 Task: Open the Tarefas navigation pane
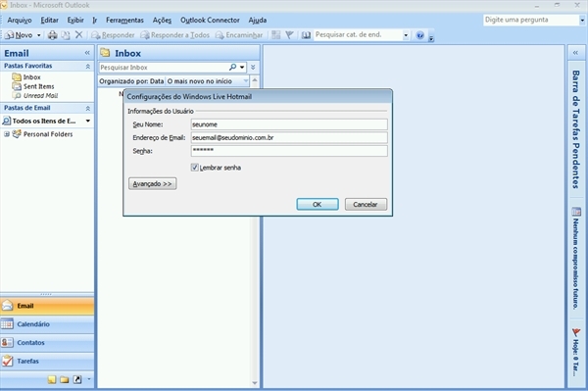[47, 361]
